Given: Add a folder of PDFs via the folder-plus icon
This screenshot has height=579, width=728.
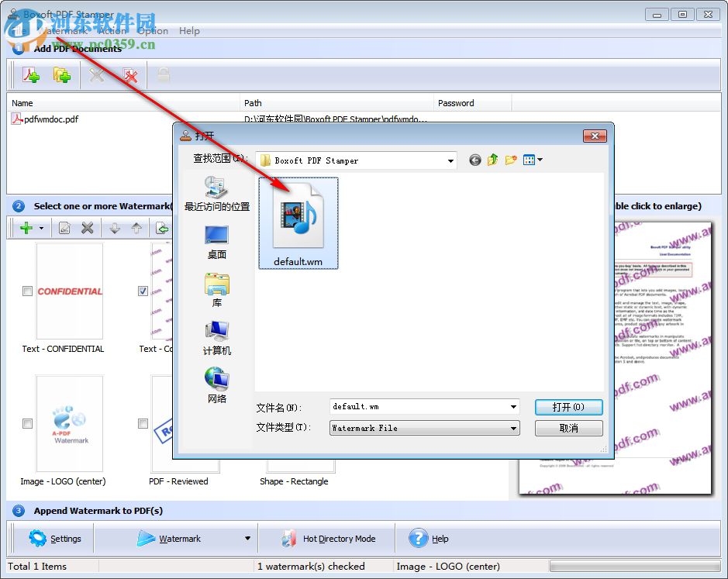Looking at the screenshot, I should click(62, 75).
